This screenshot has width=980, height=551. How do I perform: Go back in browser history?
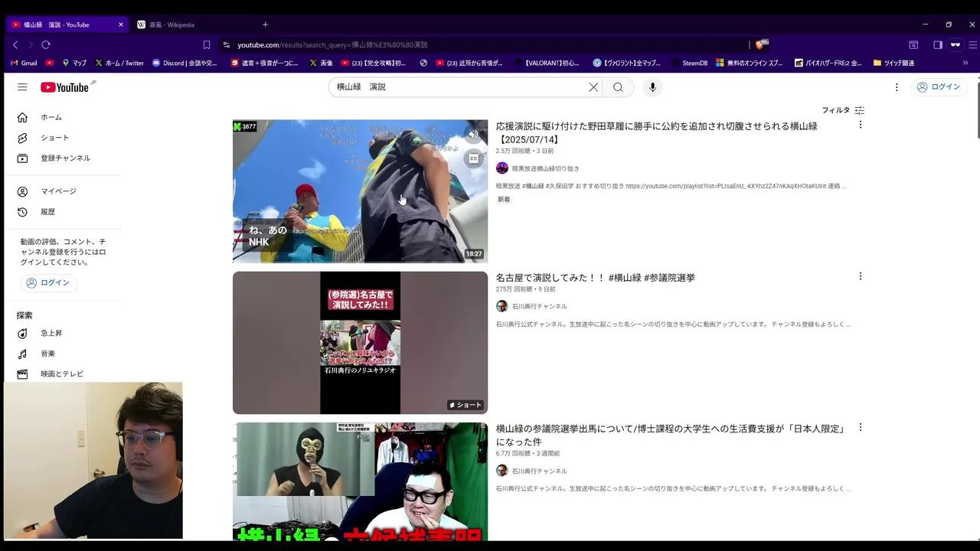pyautogui.click(x=15, y=45)
